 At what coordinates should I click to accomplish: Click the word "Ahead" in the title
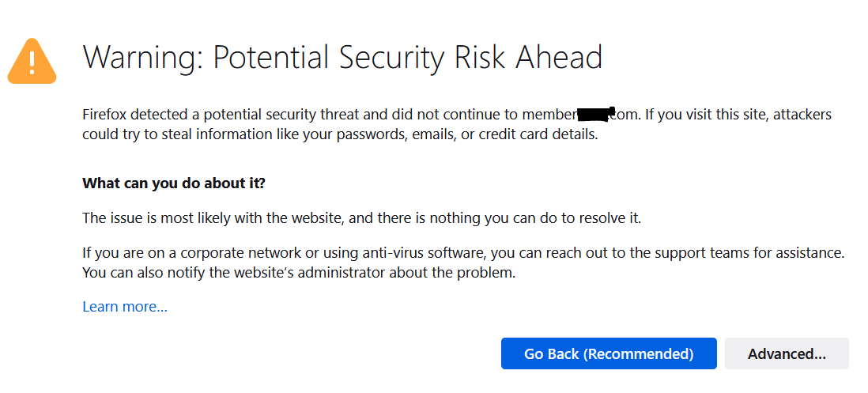558,56
